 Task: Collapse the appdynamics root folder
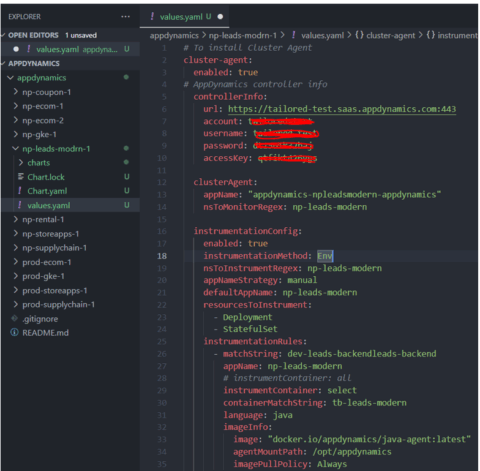10,77
